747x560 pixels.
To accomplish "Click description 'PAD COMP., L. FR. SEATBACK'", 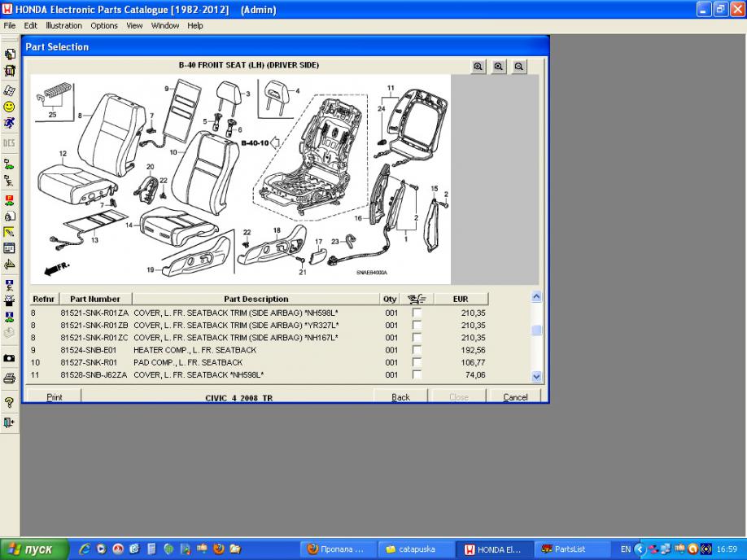I will 188,362.
